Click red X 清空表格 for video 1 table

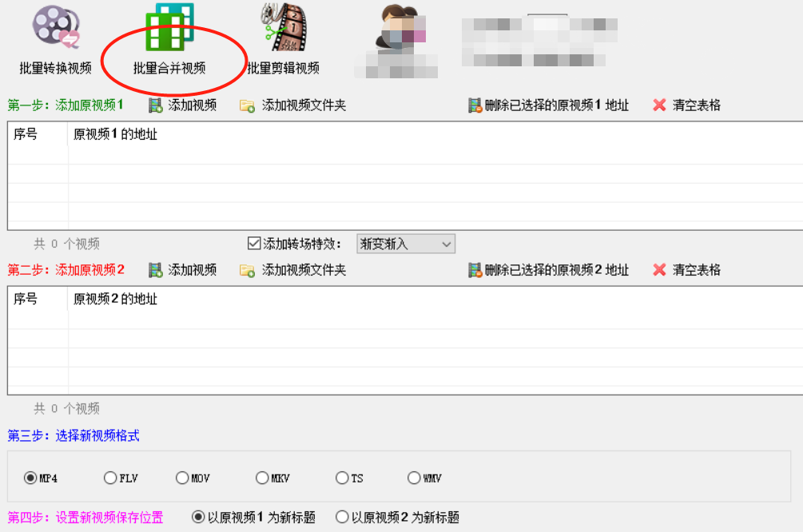pos(660,105)
